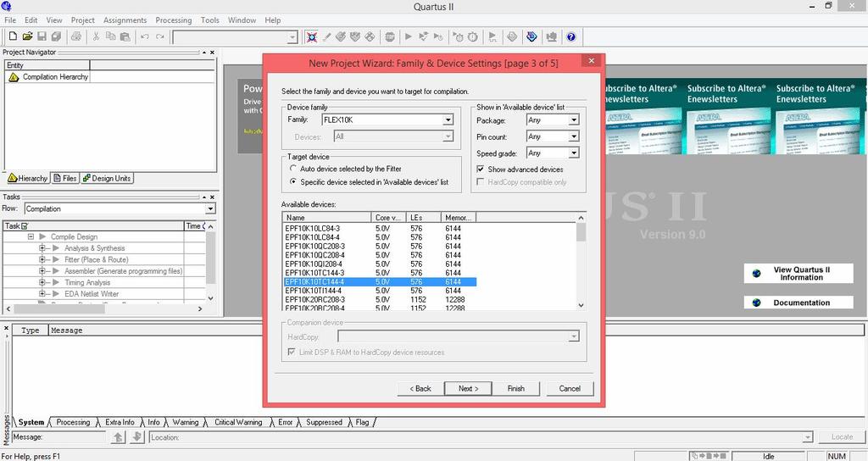Click the timing analyzer clock icon
The height and width of the screenshot is (461, 868).
point(473,37)
